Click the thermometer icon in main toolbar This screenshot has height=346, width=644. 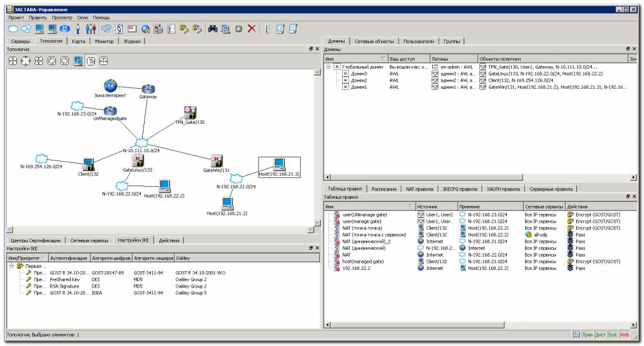tap(267, 28)
